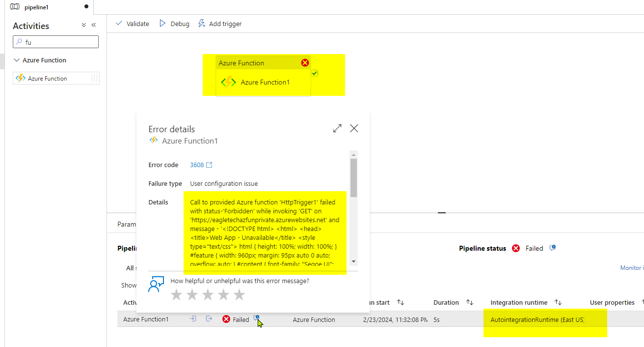
Task: Click the 'User configuration issue' failure type text
Action: (x=224, y=183)
